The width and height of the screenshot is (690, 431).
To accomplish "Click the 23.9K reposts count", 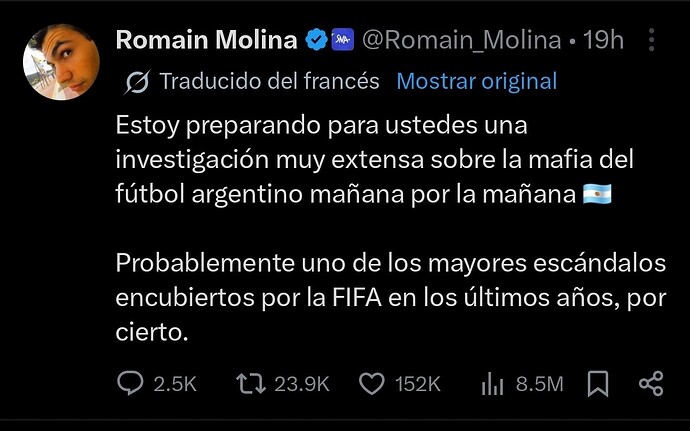I will [302, 384].
